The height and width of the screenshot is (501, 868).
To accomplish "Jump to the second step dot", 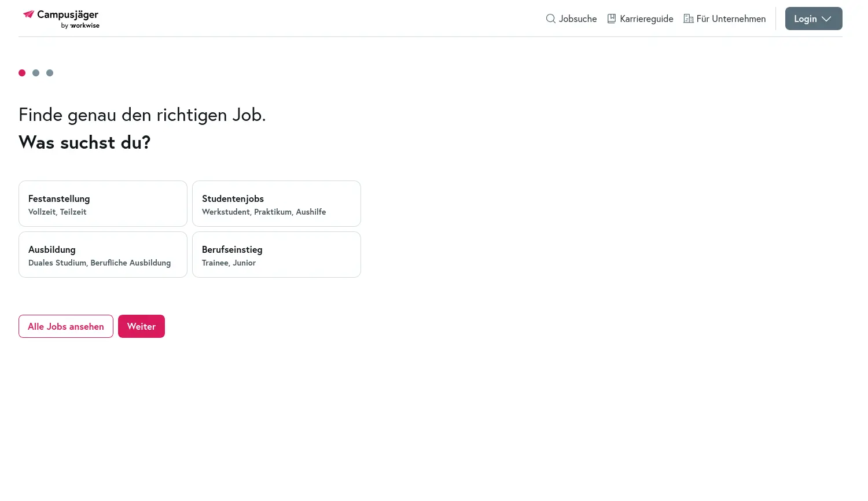I will [36, 73].
